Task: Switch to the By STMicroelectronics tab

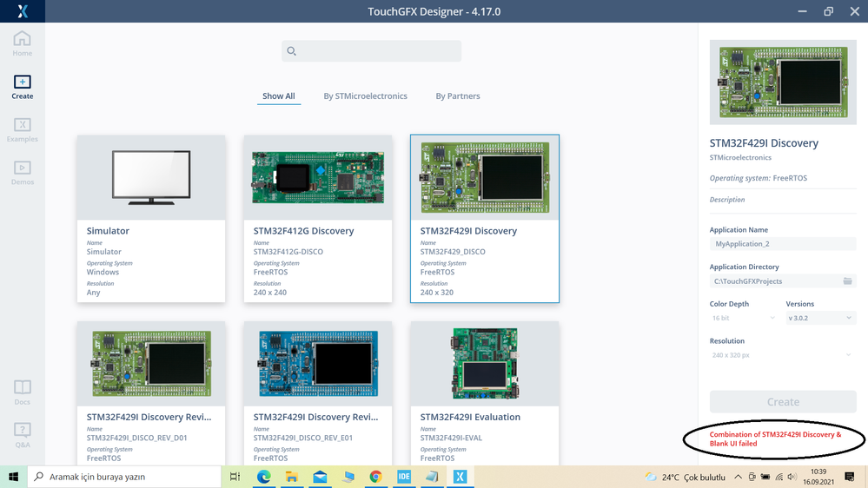Action: tap(365, 96)
